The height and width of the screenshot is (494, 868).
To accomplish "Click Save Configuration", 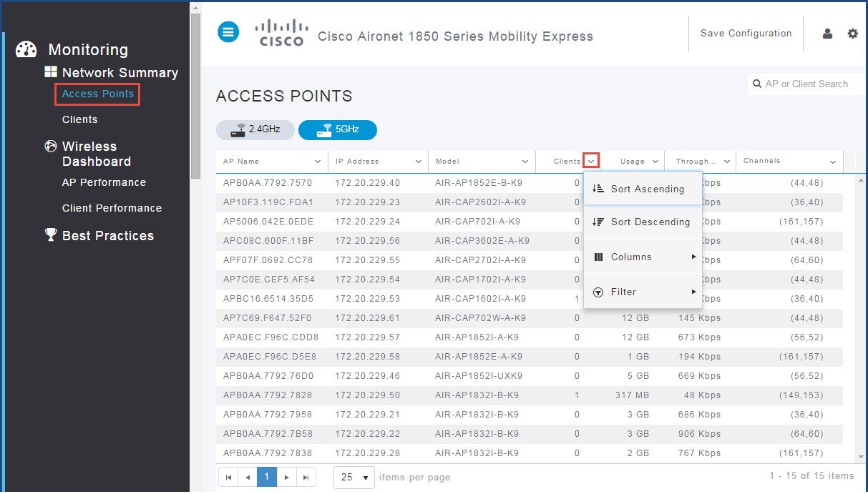I will 746,34.
